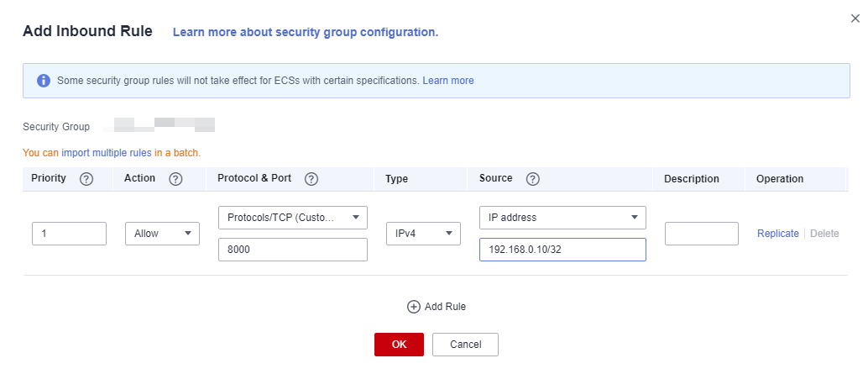The width and height of the screenshot is (868, 374).
Task: Expand the Protocols/TCP protocol dropdown
Action: coord(292,217)
